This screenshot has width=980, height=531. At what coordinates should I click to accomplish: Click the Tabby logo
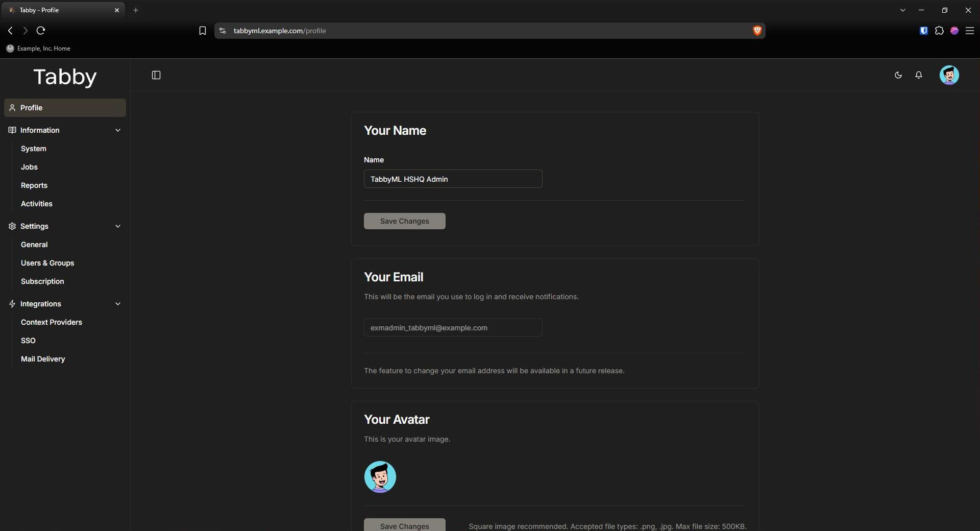coord(65,77)
